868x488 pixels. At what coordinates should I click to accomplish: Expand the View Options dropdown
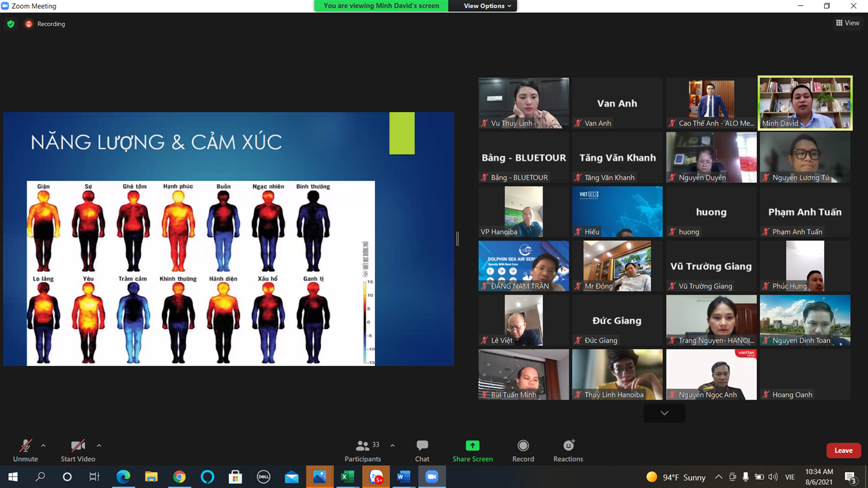(x=487, y=6)
